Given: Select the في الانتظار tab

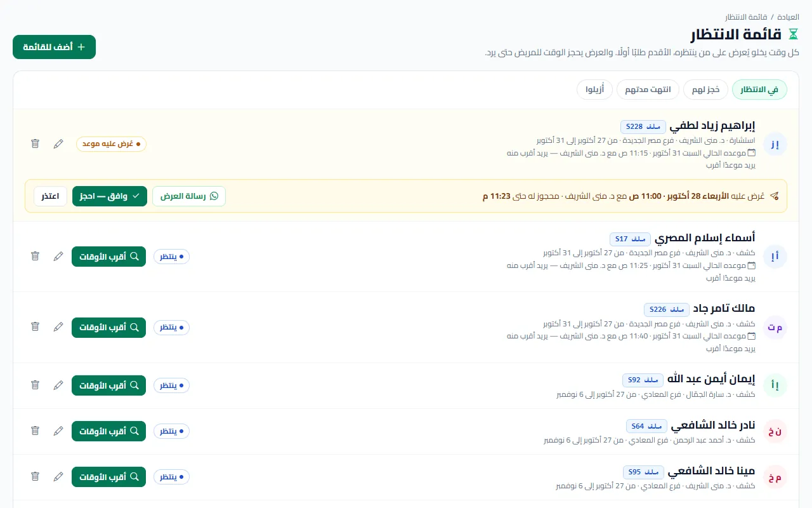Looking at the screenshot, I should pos(759,90).
